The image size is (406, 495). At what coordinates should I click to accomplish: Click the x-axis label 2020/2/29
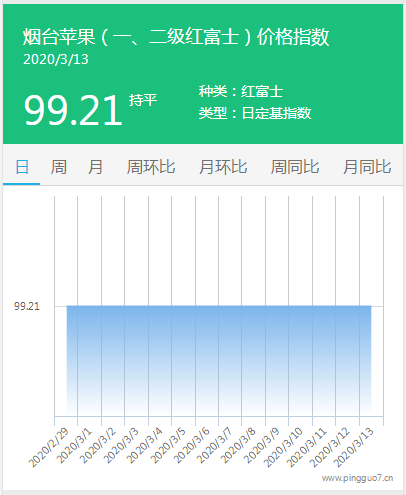(x=48, y=447)
